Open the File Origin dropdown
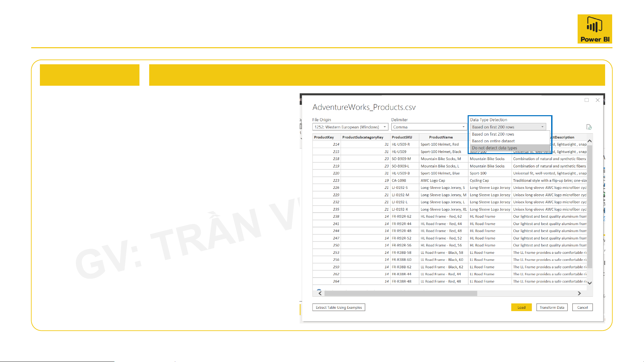Image resolution: width=644 pixels, height=362 pixels. click(350, 127)
